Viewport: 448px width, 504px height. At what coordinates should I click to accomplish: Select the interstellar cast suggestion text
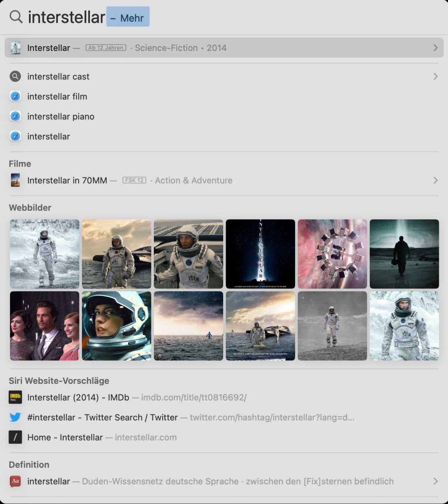[x=58, y=77]
